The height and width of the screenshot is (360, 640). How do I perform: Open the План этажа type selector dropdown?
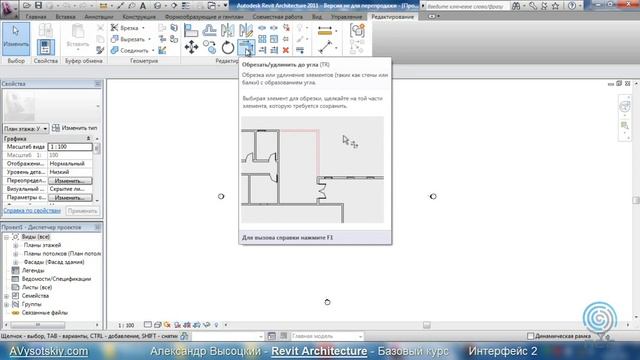[x=26, y=128]
